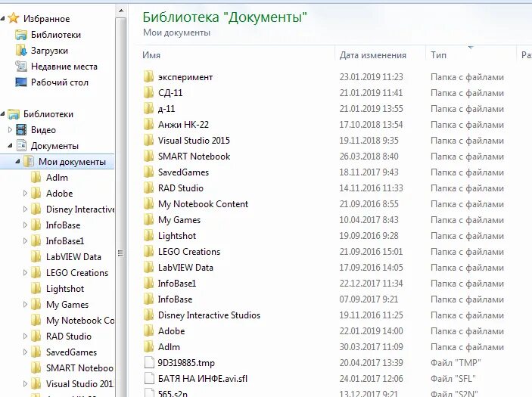Viewport: 532px width, 397px height.
Task: Click date 23.01.2019 11:23 of эксперимент
Action: click(371, 77)
